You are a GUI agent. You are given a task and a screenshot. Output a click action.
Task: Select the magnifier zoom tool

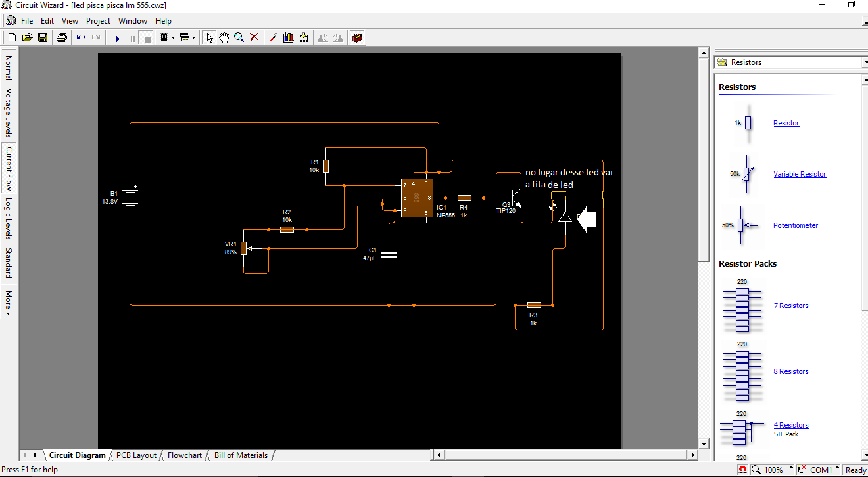pos(239,37)
